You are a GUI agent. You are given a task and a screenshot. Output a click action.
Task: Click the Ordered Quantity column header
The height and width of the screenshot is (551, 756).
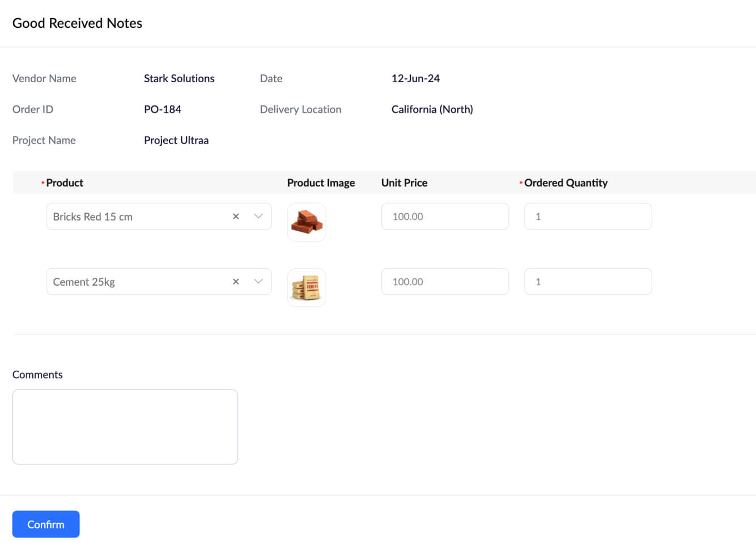pyautogui.click(x=566, y=183)
